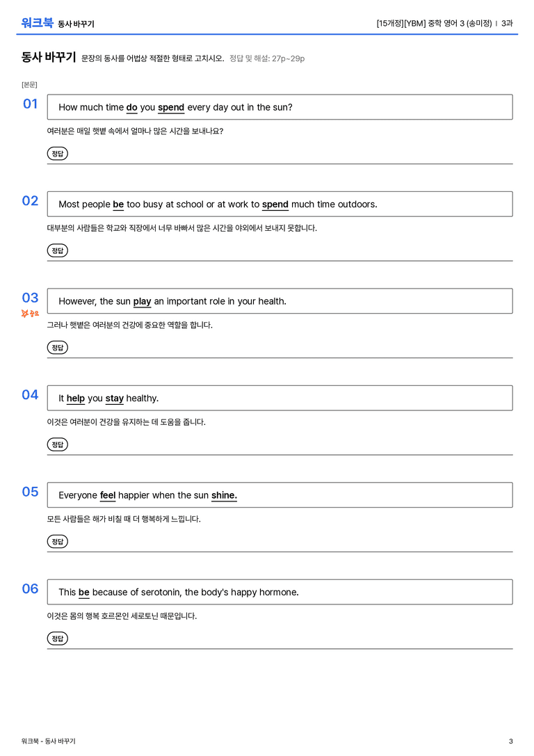This screenshot has width=534, height=756.
Task: Click the sentence box for question 01
Action: (280, 107)
